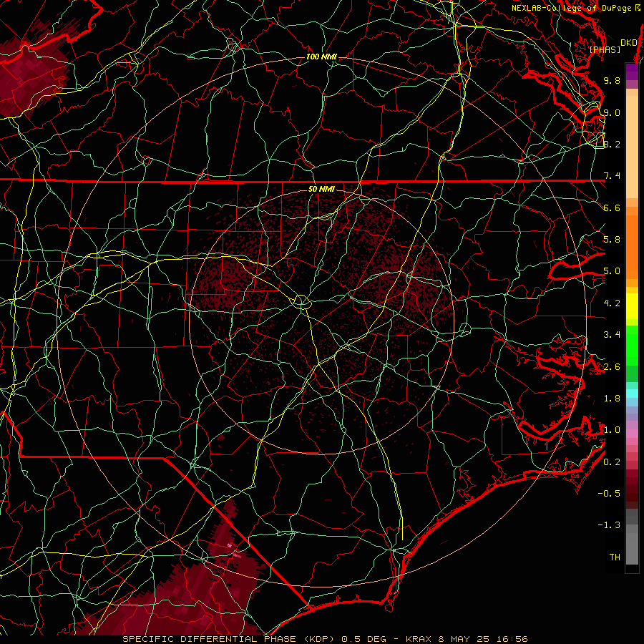The height and width of the screenshot is (644, 644).
Task: Click the '8 MAY 25 16:56' timestamp
Action: (x=483, y=639)
